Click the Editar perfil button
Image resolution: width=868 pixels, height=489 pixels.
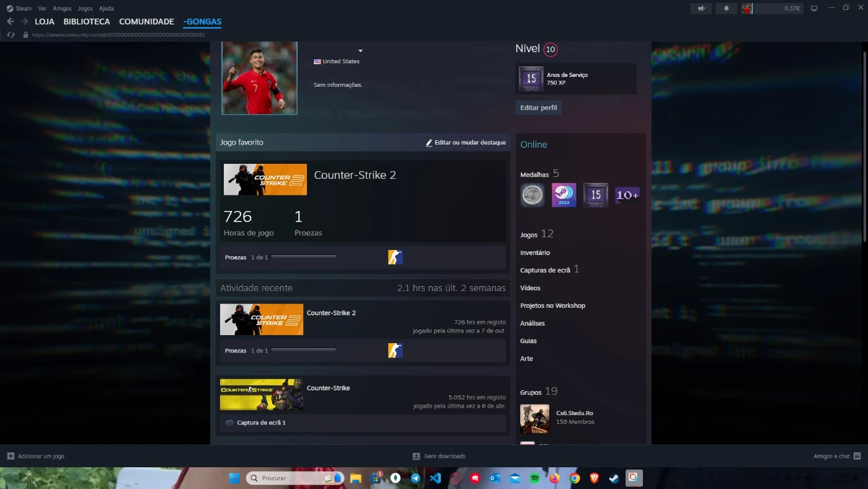click(538, 107)
